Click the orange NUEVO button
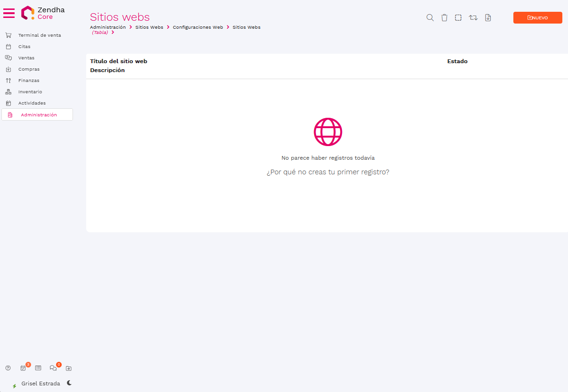The image size is (568, 392). coord(537,18)
